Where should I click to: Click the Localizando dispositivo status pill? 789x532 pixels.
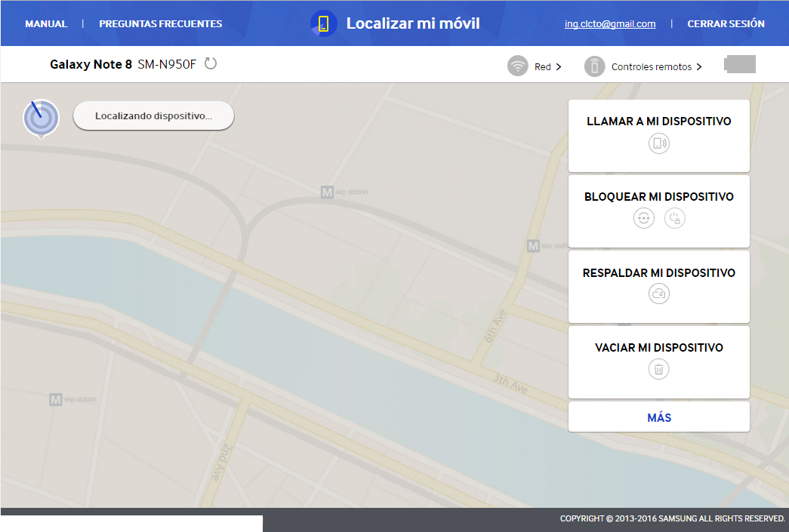(153, 116)
